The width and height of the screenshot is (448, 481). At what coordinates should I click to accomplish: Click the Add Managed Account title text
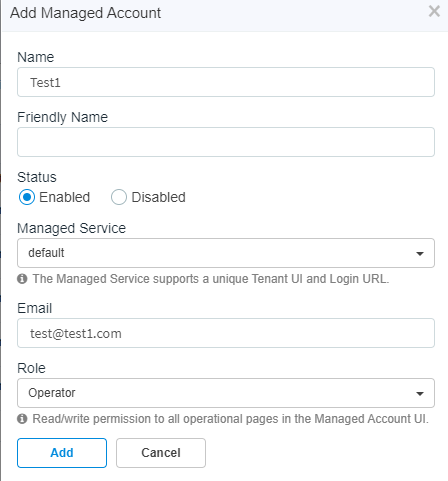(x=86, y=13)
